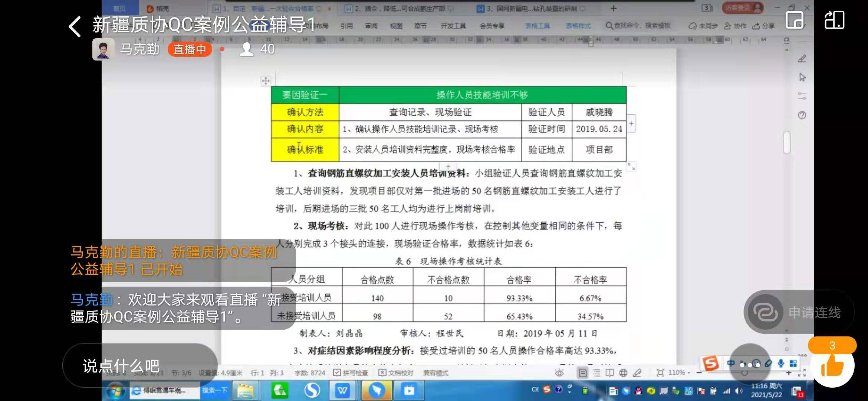868x401 pixels.
Task: Click the table move handle icon
Action: pos(266,81)
